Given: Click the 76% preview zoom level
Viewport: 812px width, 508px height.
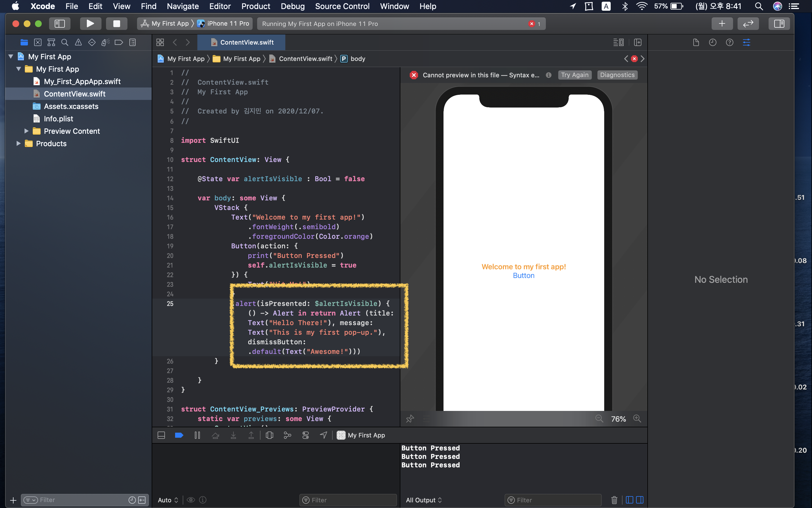Looking at the screenshot, I should [x=618, y=419].
